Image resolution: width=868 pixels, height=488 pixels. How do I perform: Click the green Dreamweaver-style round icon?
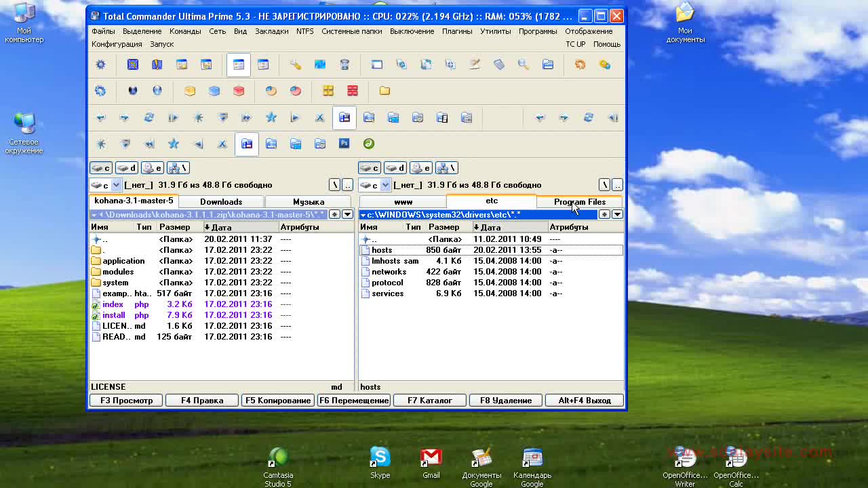369,144
